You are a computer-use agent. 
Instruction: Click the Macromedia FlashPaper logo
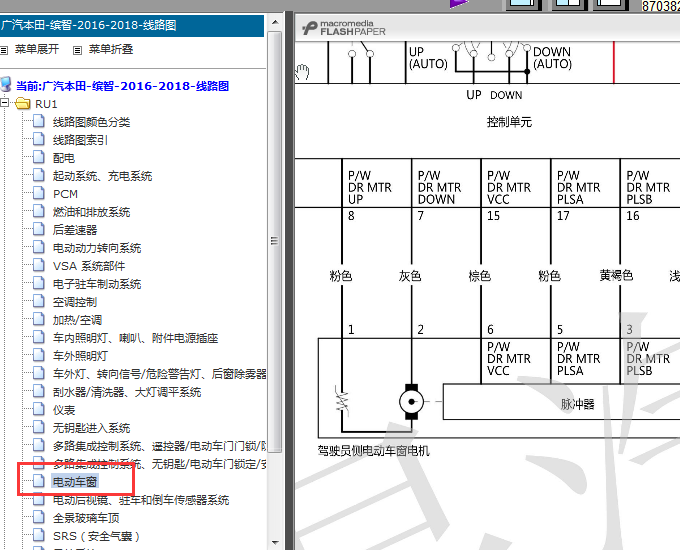click(x=344, y=28)
